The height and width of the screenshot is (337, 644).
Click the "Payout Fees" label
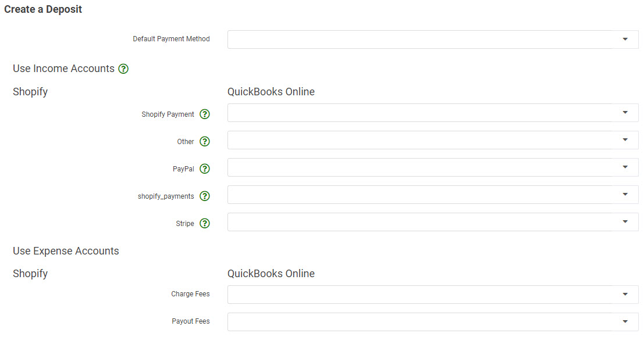pos(191,321)
